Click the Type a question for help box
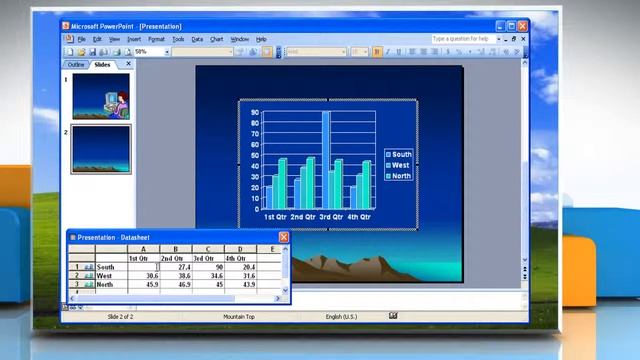The image size is (640, 360). 463,39
